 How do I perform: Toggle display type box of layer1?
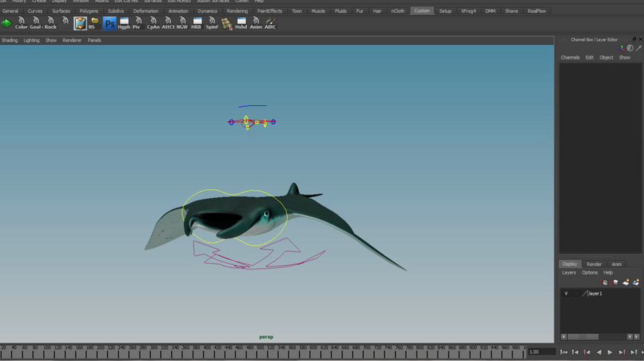[576, 294]
